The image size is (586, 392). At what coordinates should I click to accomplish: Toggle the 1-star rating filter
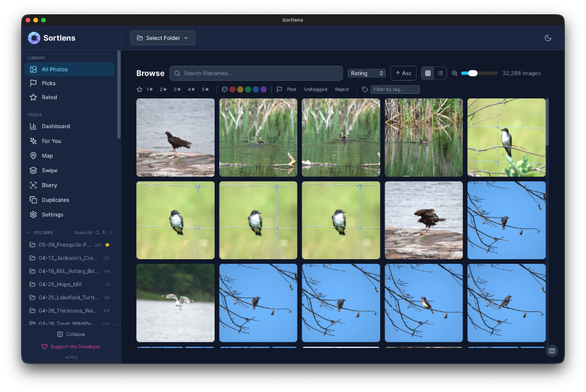click(150, 89)
